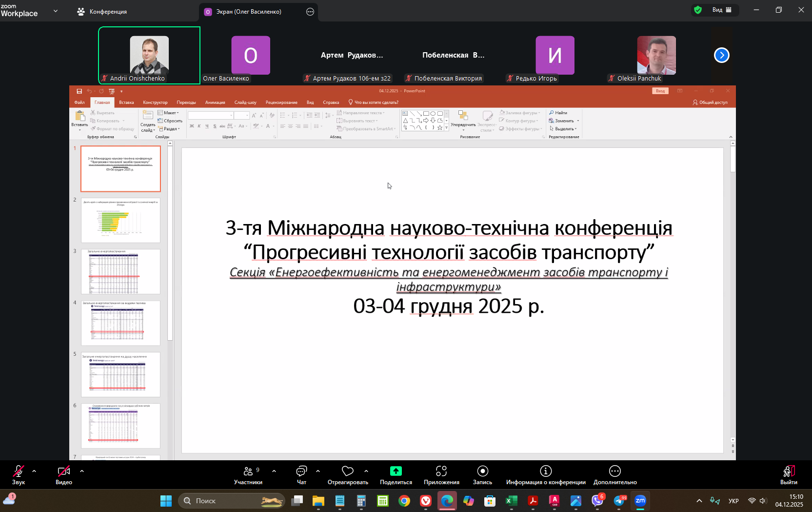Screen dimensions: 812x512
Task: Switch to the Conference tab
Action: pos(102,12)
